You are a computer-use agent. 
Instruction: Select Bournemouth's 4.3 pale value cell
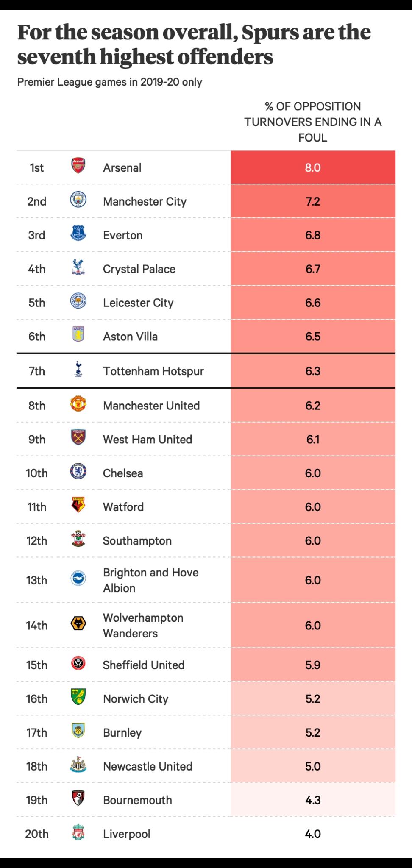coord(313,800)
